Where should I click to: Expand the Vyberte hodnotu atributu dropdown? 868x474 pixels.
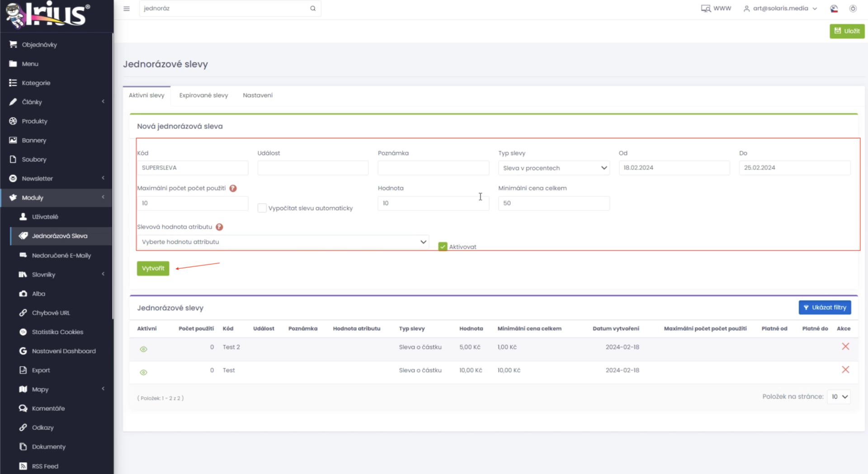pos(283,242)
